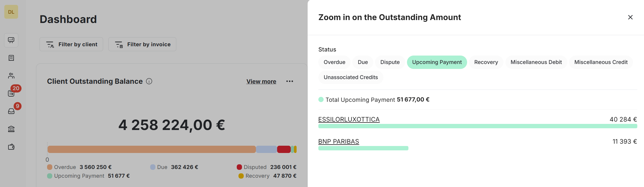
Task: Click the info icon beside Client Outstanding Balance
Action: (x=149, y=81)
